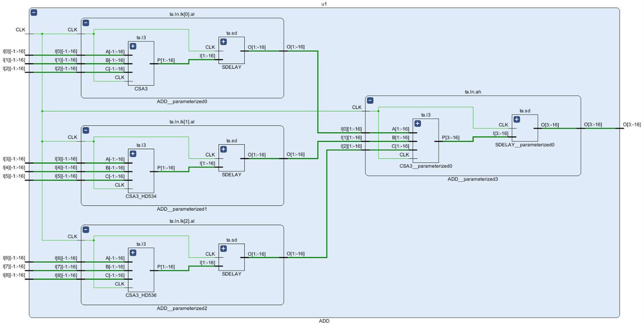Select the I[3:-16] input pin label
The width and height of the screenshot is (644, 324).
coord(501,133)
